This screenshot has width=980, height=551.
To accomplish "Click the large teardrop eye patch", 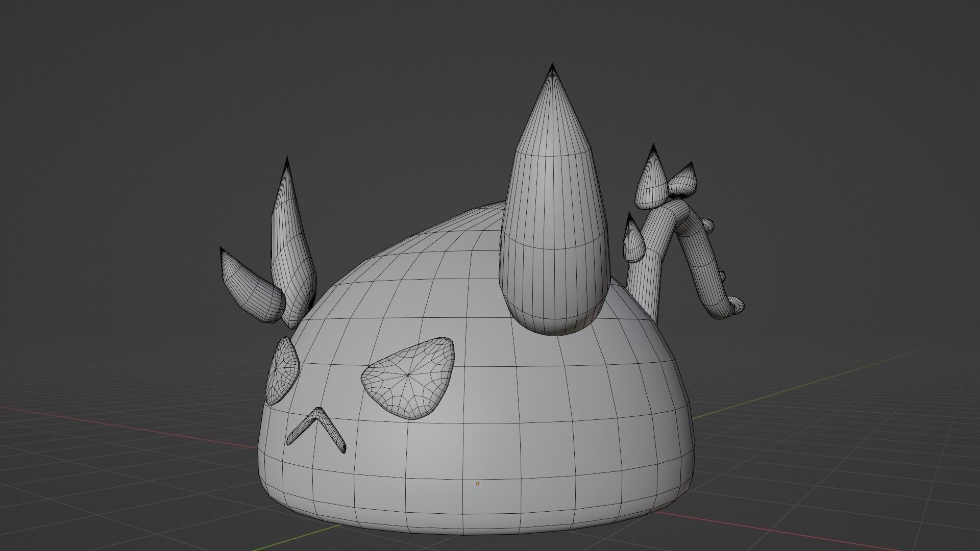I will point(408,378).
